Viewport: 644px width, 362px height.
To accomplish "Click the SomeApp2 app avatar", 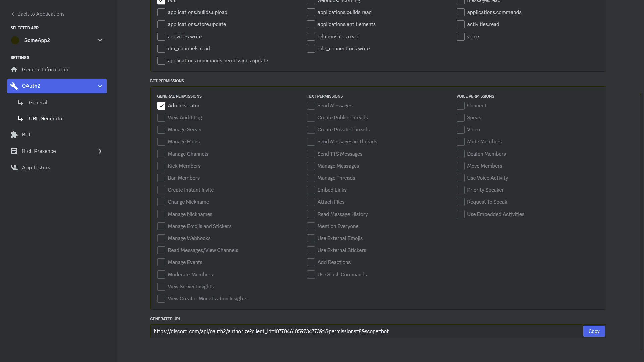I will tap(15, 40).
